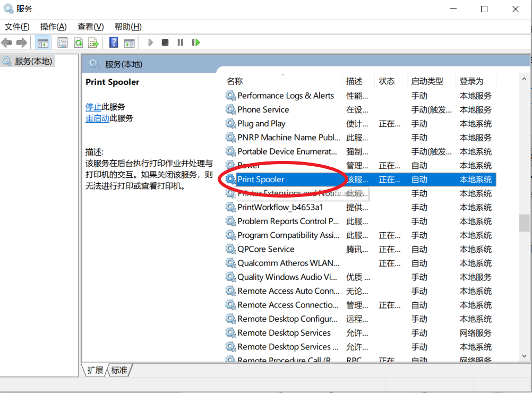Sort list by 名称 column header
This screenshot has height=393, width=532.
[x=235, y=81]
